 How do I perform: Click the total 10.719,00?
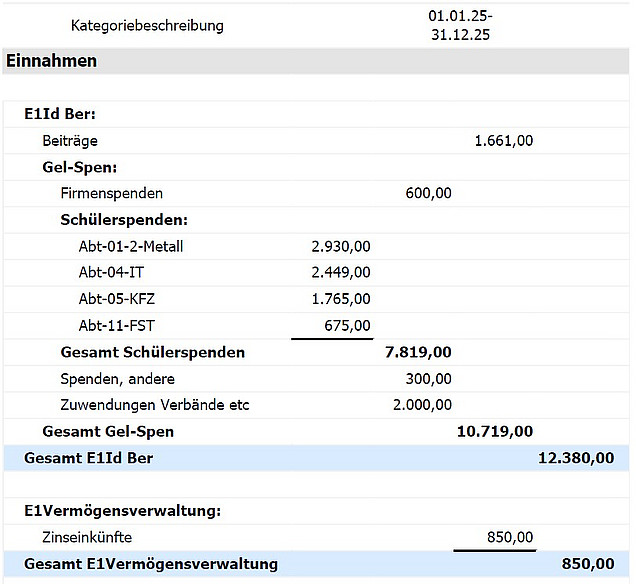495,432
